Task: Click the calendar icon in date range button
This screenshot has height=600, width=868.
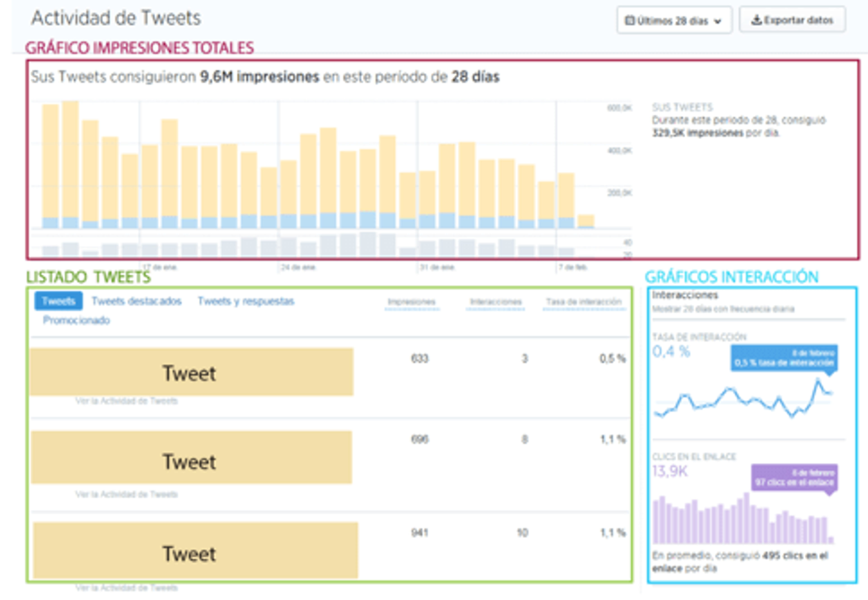Action: tap(629, 20)
